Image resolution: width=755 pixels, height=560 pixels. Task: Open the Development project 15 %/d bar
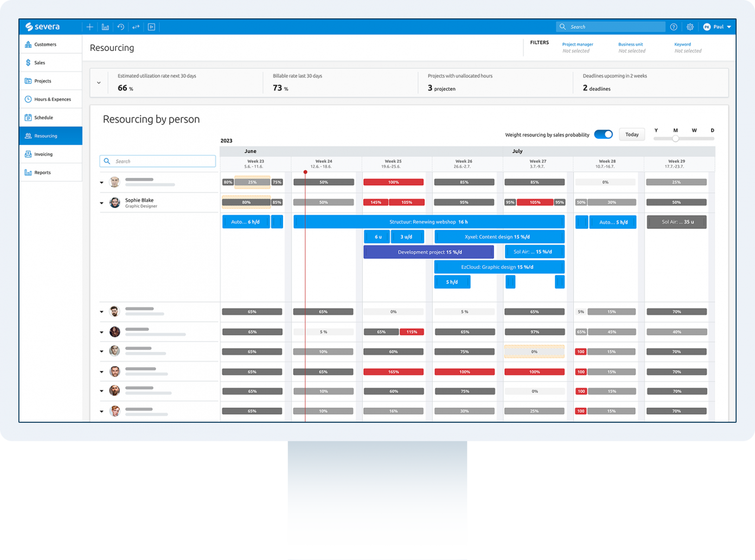pyautogui.click(x=428, y=252)
